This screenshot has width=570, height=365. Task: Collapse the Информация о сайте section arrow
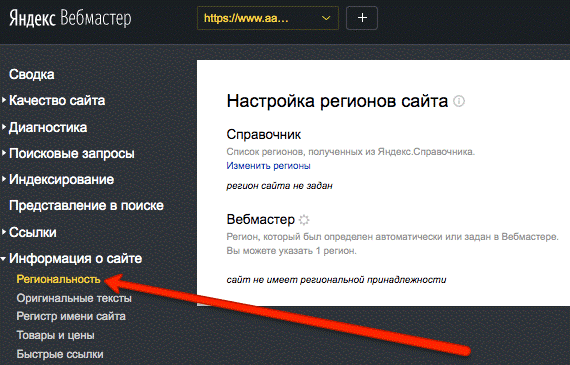pos(3,259)
